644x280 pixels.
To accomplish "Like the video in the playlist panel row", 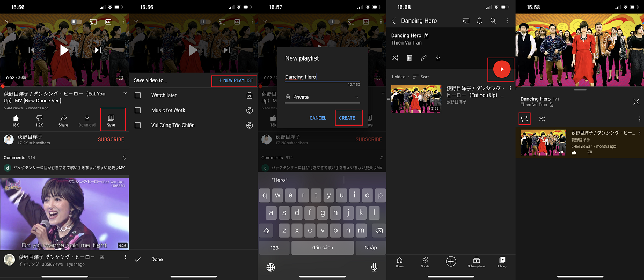I will tap(574, 153).
